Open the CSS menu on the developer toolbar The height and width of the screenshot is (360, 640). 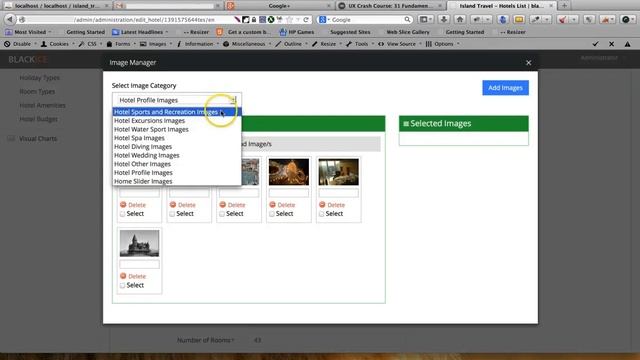pyautogui.click(x=90, y=44)
